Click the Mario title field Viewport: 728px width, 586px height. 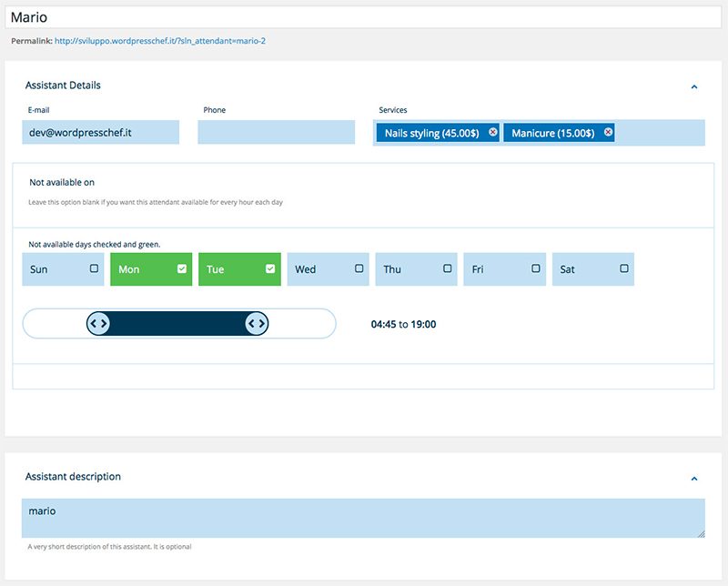click(364, 17)
